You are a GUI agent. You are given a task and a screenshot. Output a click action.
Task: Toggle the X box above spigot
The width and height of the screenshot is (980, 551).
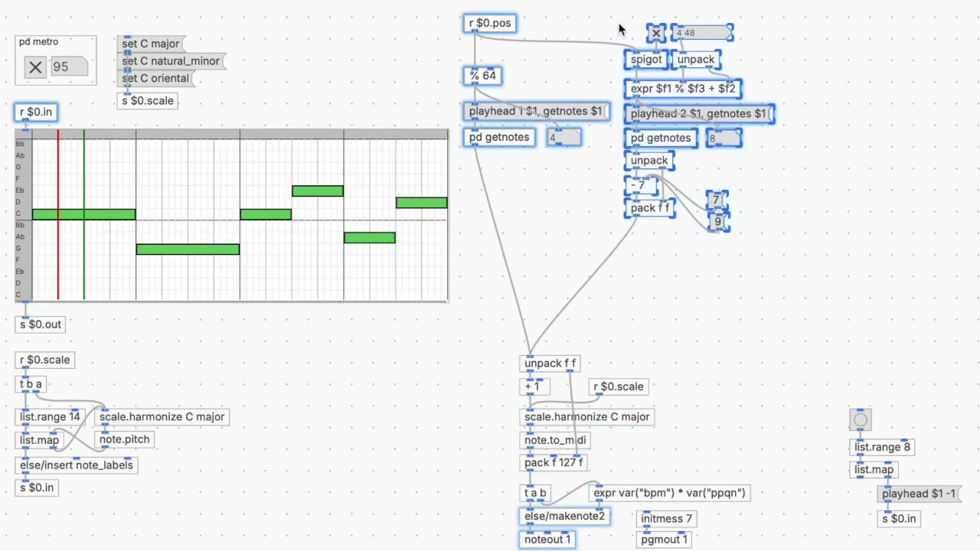point(656,34)
